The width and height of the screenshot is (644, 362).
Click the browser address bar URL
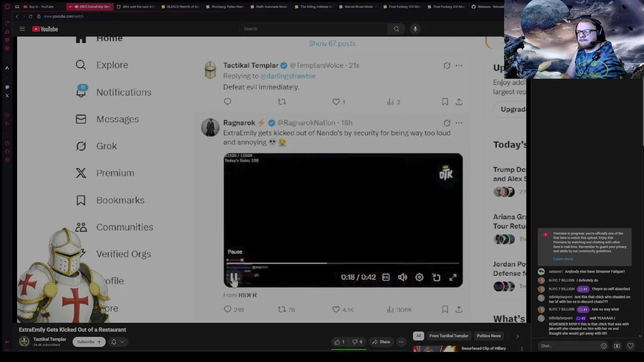pyautogui.click(x=63, y=16)
